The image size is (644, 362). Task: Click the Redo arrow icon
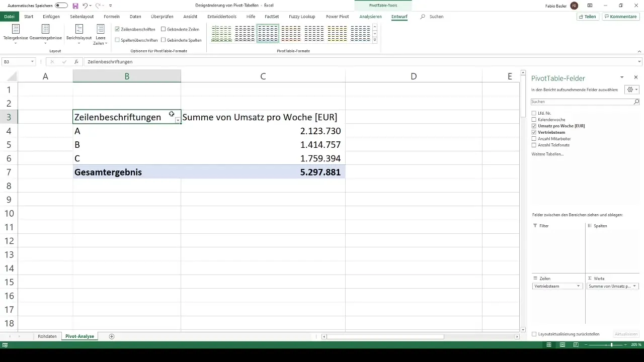(x=98, y=6)
